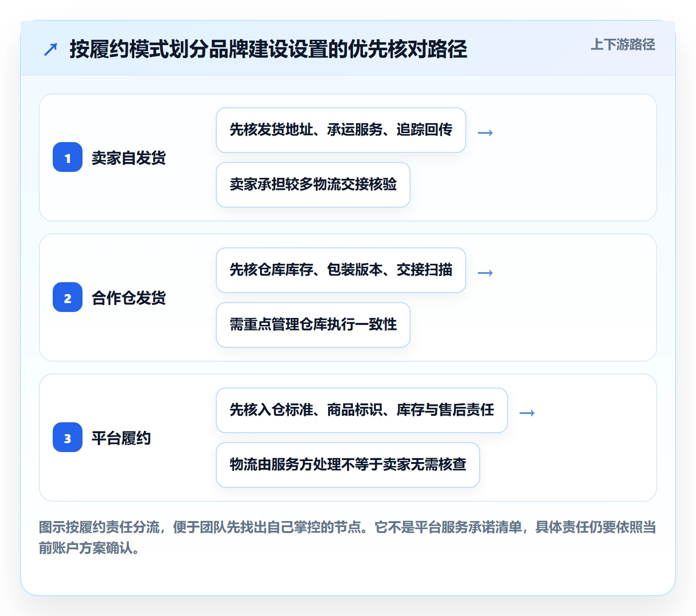Click the arrow after 先核入仓标准 box
Viewport: 696px width, 616px height.
[x=527, y=413]
